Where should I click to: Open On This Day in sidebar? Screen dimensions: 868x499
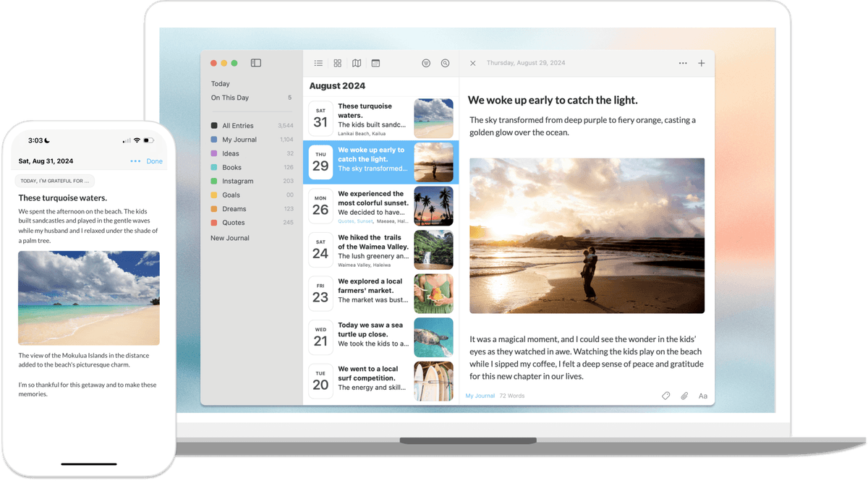click(x=252, y=98)
